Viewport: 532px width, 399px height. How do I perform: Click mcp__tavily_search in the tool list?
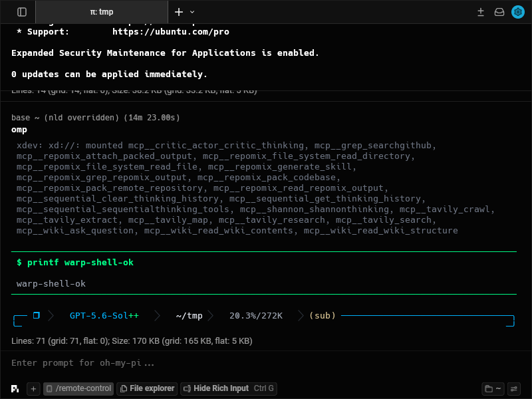pyautogui.click(x=384, y=220)
